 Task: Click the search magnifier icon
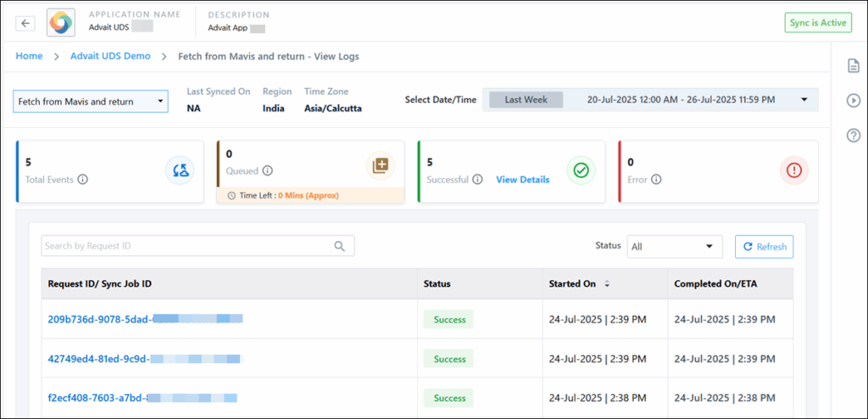coord(340,246)
